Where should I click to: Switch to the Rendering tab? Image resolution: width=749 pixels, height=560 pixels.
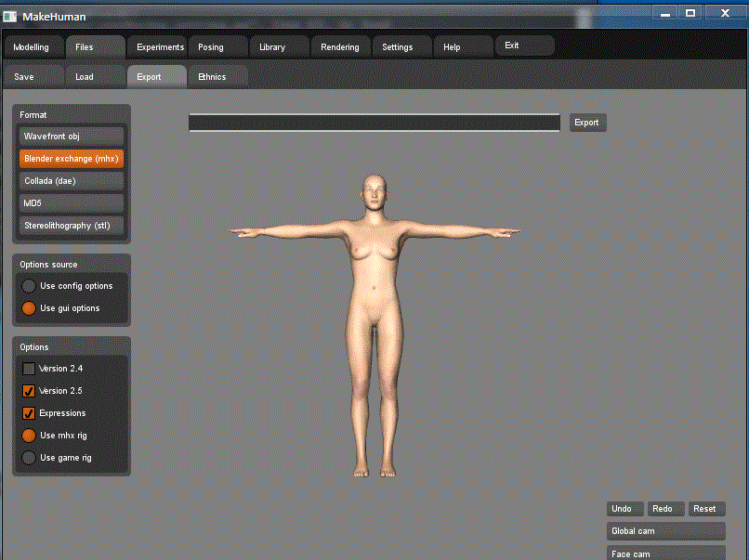pyautogui.click(x=340, y=47)
